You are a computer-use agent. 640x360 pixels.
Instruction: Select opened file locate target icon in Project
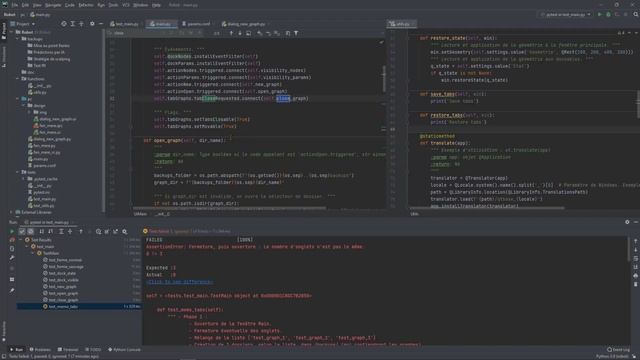point(64,24)
